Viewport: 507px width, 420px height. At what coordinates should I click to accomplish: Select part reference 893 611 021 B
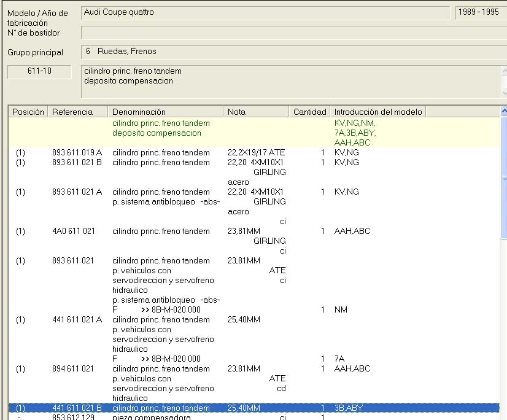click(x=77, y=162)
